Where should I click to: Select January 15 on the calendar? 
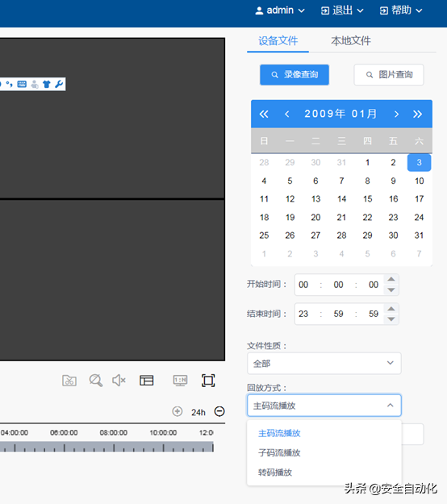click(x=368, y=199)
